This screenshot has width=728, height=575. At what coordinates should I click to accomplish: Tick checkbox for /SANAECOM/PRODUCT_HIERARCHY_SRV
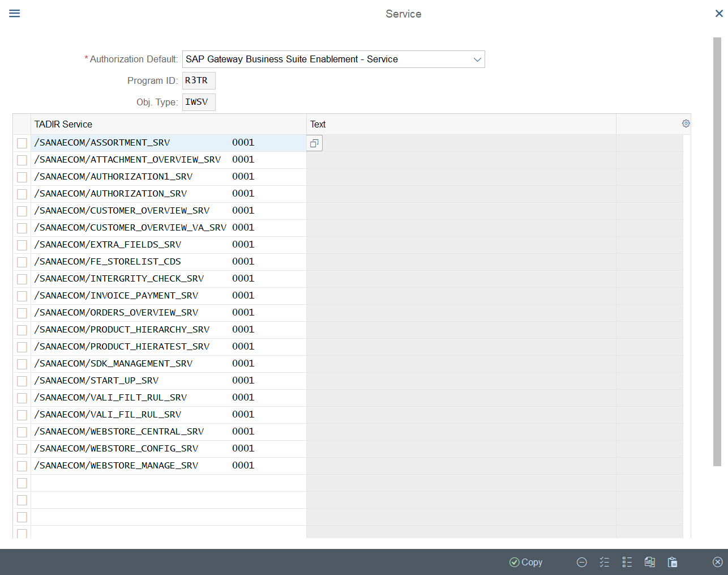click(22, 330)
